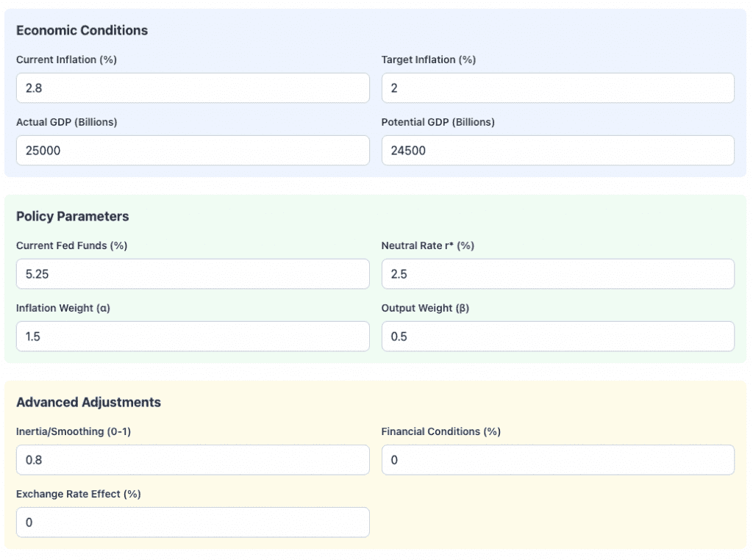Focus the Financial Conditions (%) input field
This screenshot has width=753, height=560.
coord(557,460)
